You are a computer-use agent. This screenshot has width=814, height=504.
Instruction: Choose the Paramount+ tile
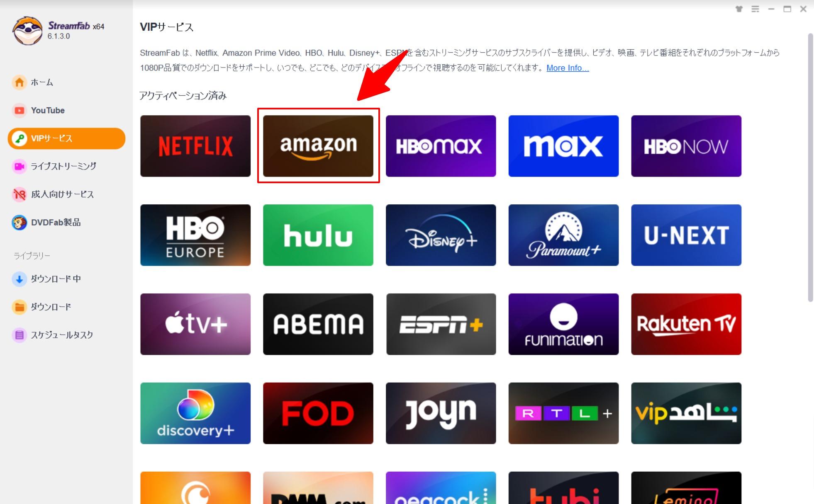tap(563, 235)
